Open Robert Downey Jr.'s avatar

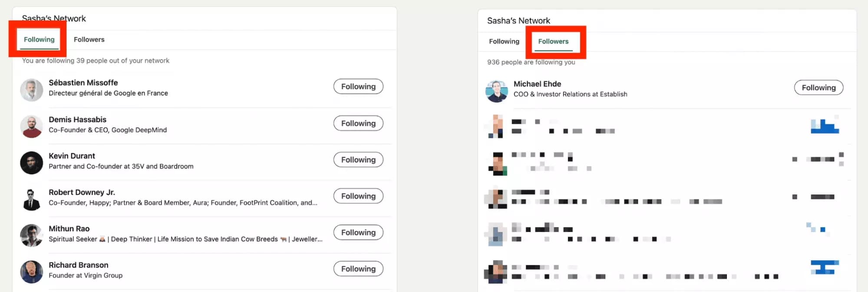click(x=31, y=199)
